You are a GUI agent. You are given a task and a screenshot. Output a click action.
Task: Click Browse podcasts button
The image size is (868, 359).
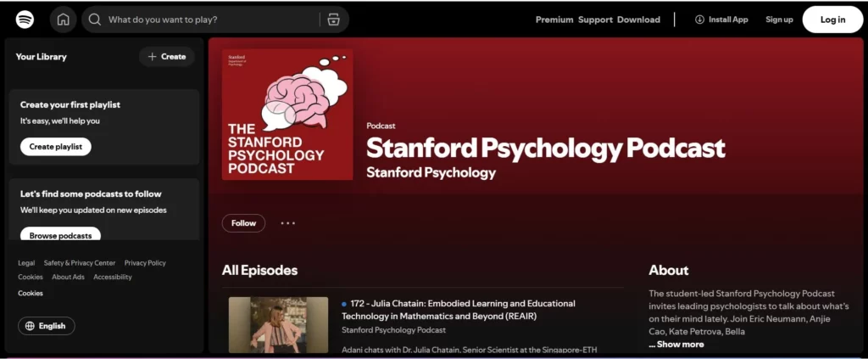point(60,235)
